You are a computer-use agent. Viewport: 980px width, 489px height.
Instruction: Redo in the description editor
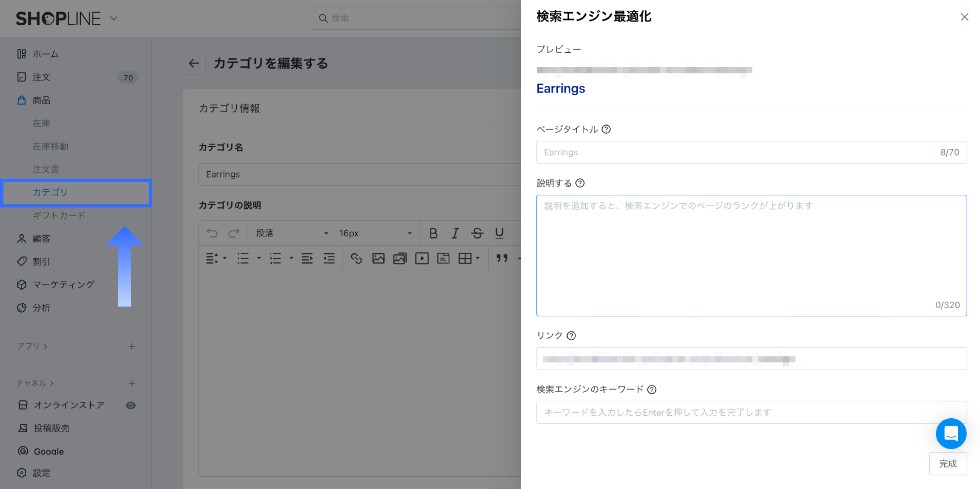pos(234,233)
